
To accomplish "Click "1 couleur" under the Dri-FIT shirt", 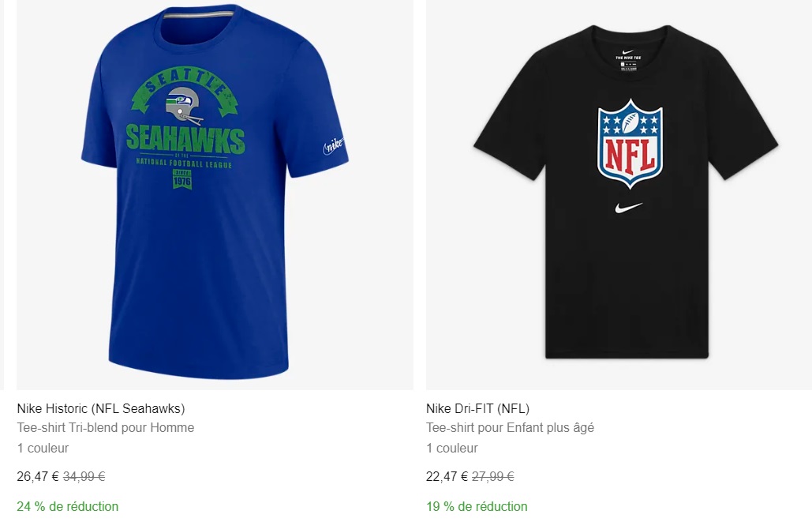I will (x=452, y=448).
